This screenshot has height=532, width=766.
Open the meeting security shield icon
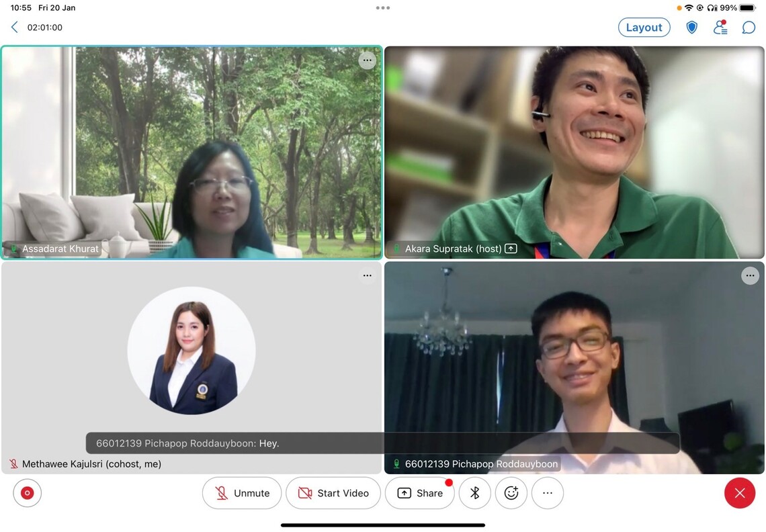(691, 28)
